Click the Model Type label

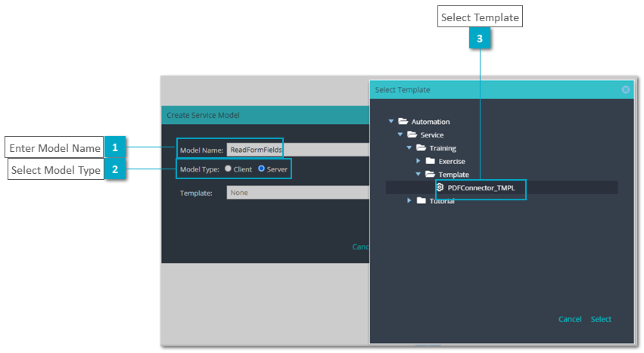(200, 169)
